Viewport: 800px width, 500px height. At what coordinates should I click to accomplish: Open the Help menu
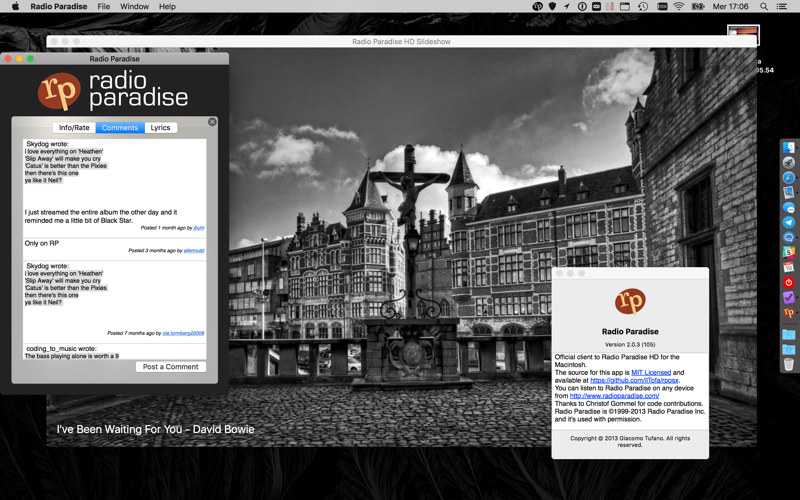167,6
